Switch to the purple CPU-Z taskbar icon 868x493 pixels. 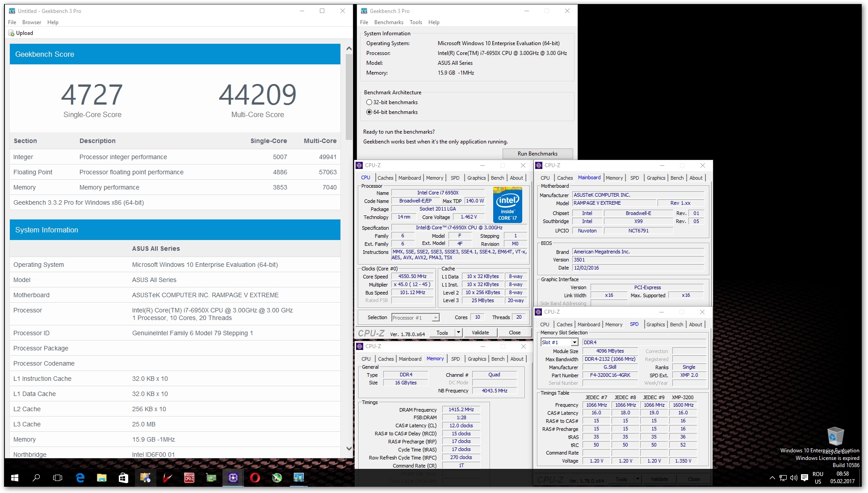233,478
